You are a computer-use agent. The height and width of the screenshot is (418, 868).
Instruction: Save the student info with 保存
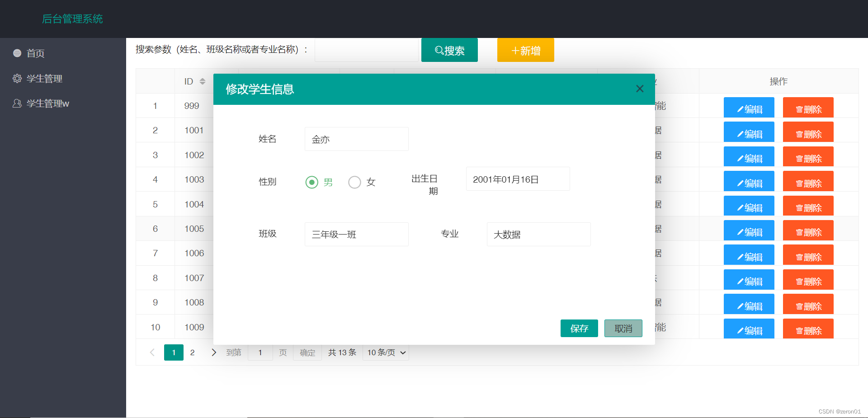point(579,329)
